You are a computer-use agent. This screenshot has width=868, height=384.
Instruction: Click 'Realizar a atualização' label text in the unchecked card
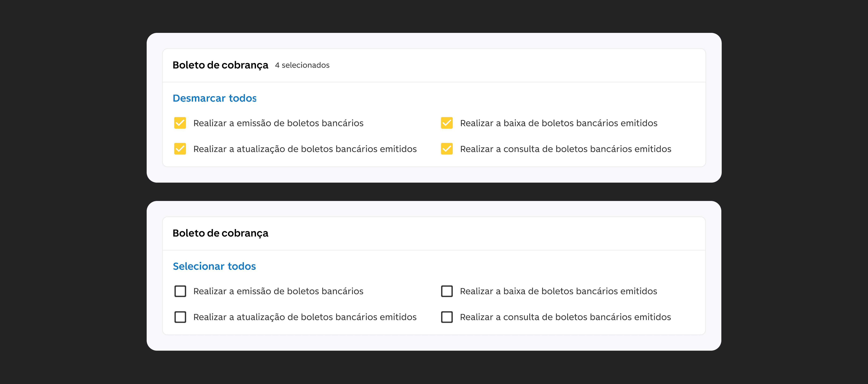305,317
